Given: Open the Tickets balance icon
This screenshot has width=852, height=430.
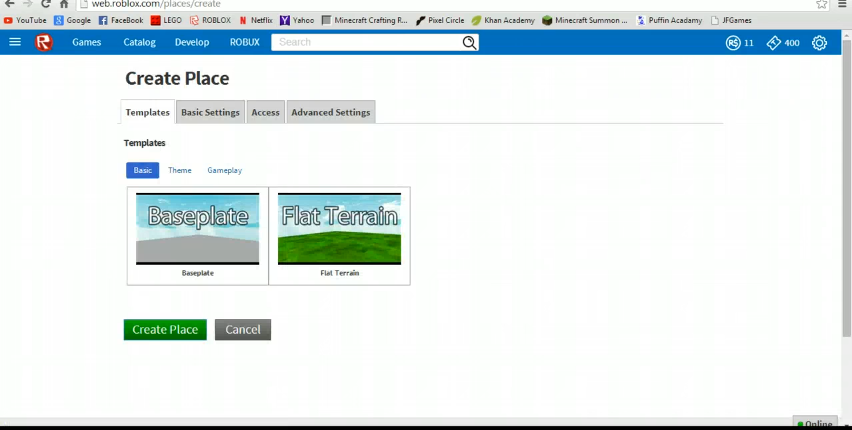Looking at the screenshot, I should (773, 42).
